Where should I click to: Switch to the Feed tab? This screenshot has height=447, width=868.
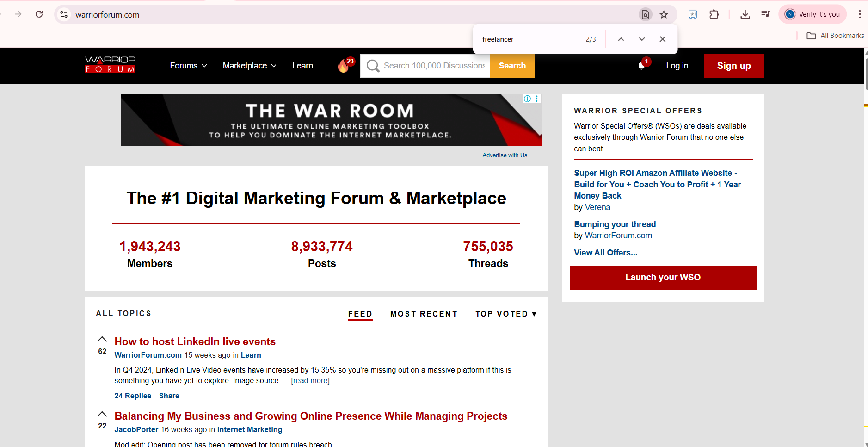[x=360, y=314]
